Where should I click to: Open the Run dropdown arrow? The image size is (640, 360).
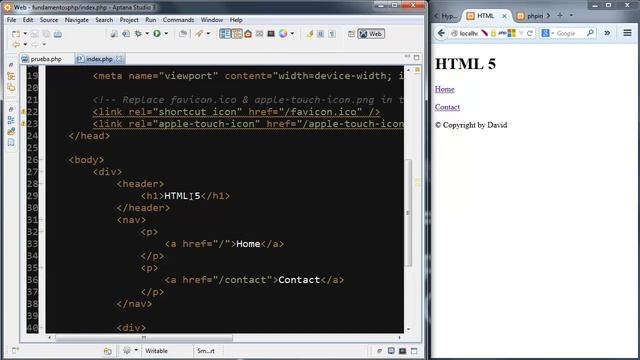(166, 34)
